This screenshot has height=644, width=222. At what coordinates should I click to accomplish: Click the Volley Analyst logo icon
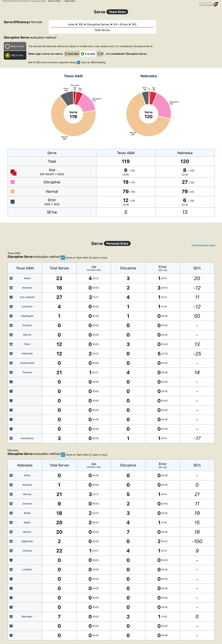coord(216,4)
